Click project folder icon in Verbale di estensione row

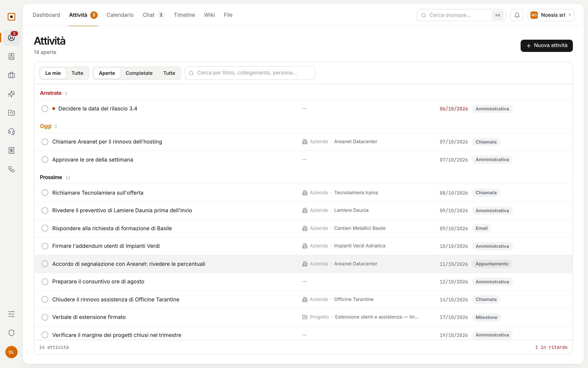click(x=305, y=317)
